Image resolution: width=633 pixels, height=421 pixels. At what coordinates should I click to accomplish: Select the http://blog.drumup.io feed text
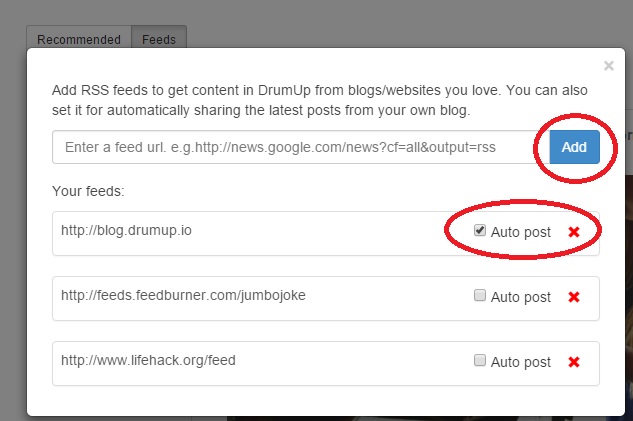126,230
